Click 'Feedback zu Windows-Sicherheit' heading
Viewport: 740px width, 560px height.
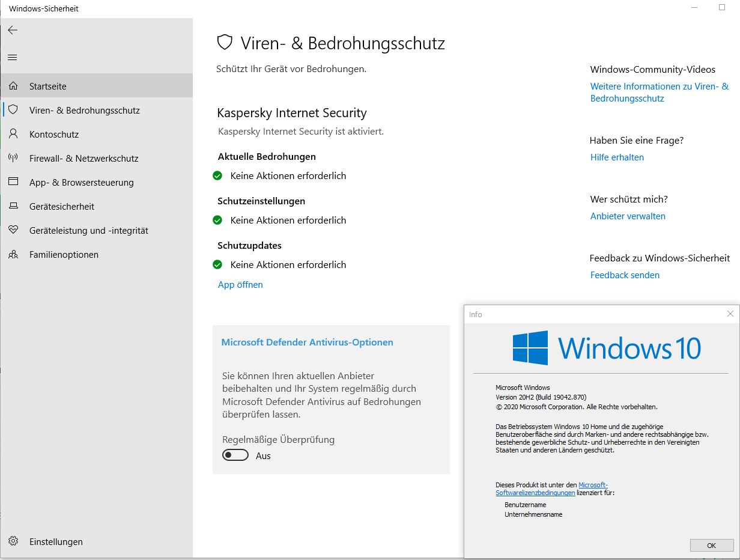[x=660, y=258]
